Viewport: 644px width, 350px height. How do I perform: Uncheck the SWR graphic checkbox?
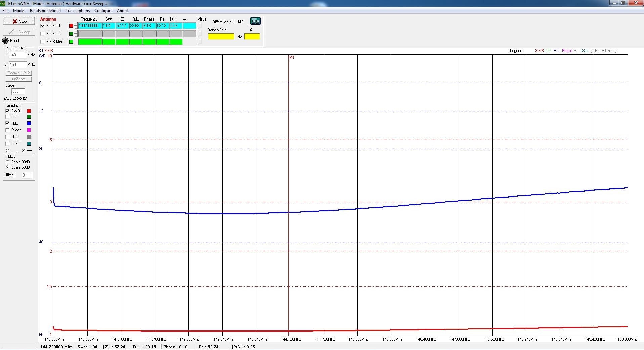(8, 111)
